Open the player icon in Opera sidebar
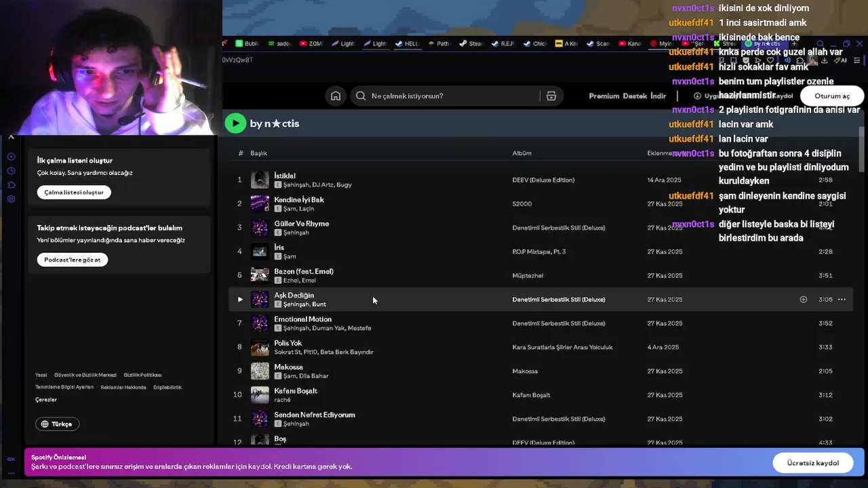 11,157
